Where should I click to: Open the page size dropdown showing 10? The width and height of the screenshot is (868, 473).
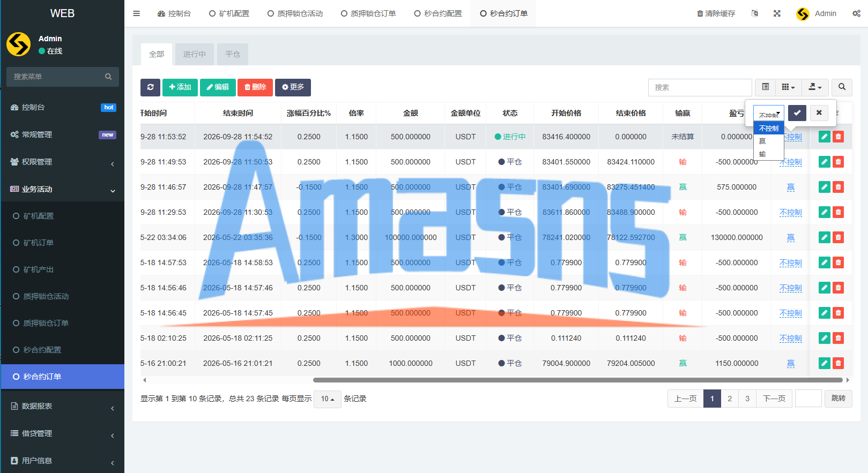[328, 399]
